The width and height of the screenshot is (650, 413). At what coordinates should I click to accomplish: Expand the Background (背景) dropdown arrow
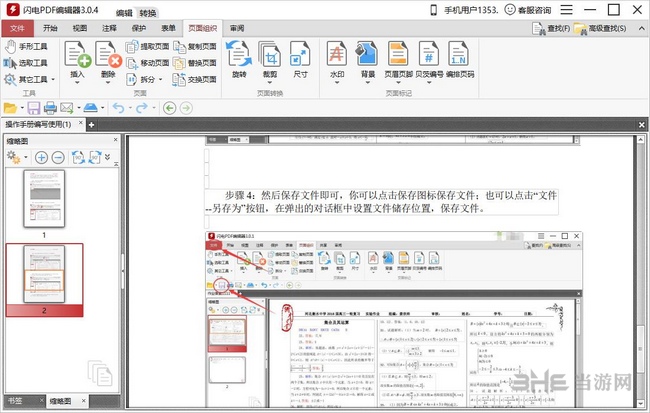(367, 83)
